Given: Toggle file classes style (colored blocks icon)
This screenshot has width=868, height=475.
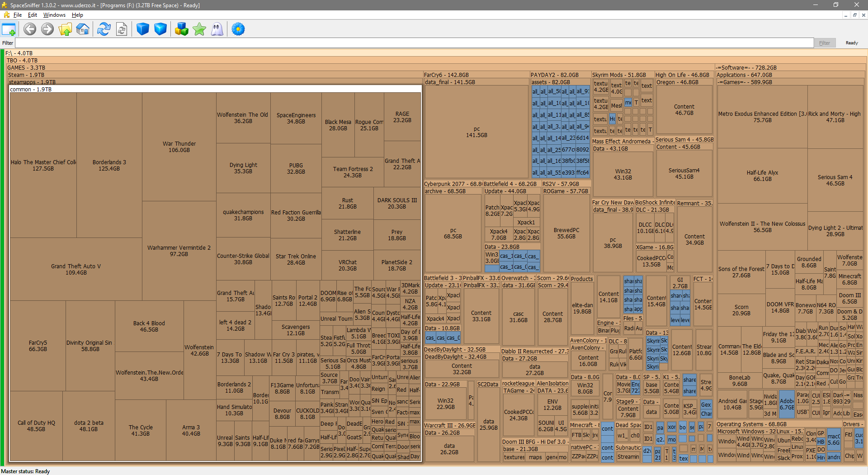Looking at the screenshot, I should (x=182, y=29).
